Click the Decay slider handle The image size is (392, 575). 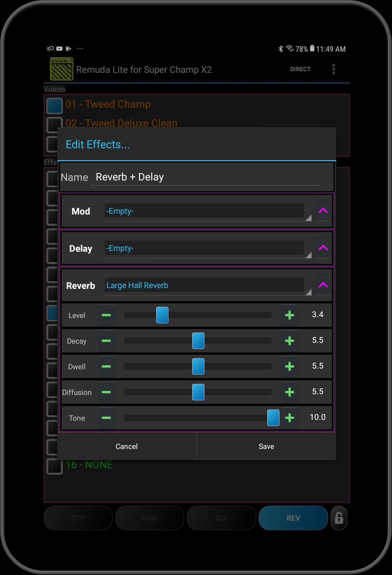point(198,341)
